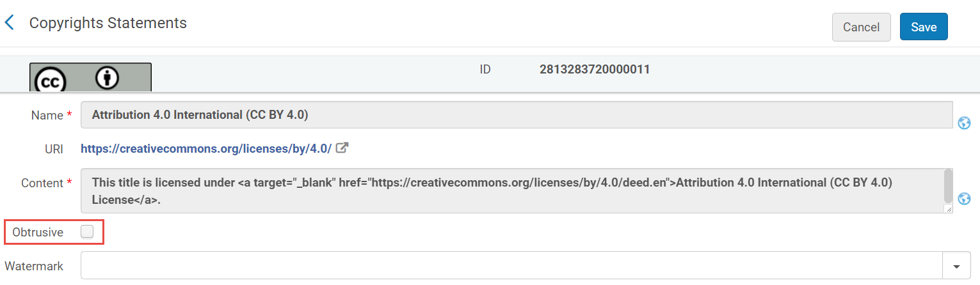Click the globe icon next to Name field
Viewport: 980px width, 285px height.
click(x=964, y=123)
